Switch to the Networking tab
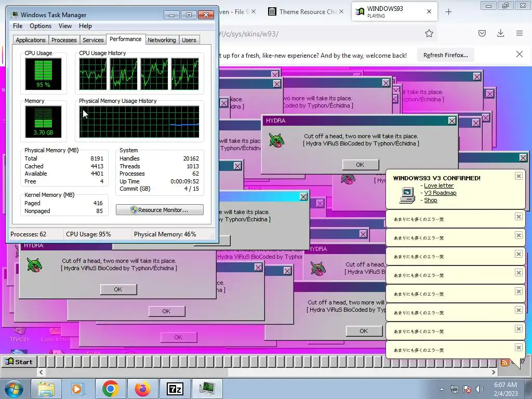This screenshot has height=399, width=532. [162, 40]
